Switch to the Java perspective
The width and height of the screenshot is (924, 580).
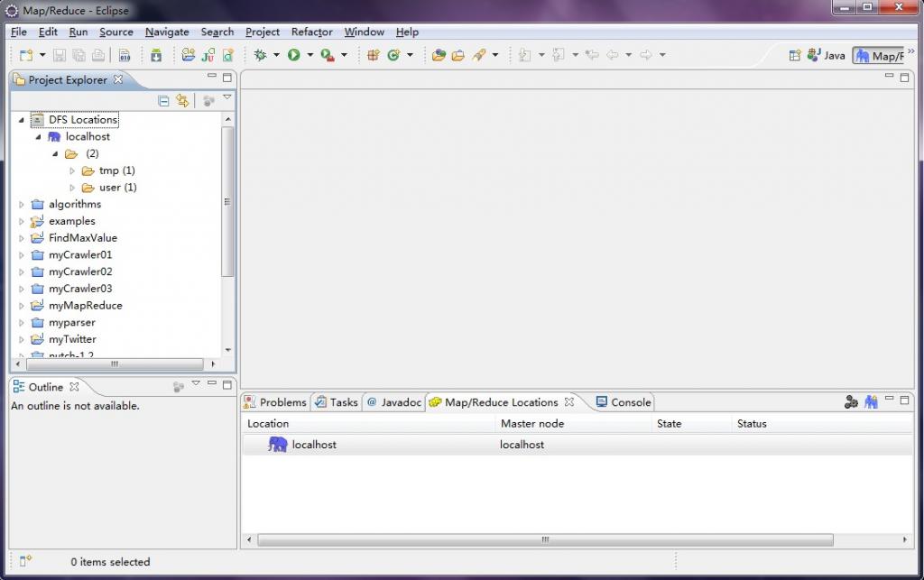(x=827, y=55)
